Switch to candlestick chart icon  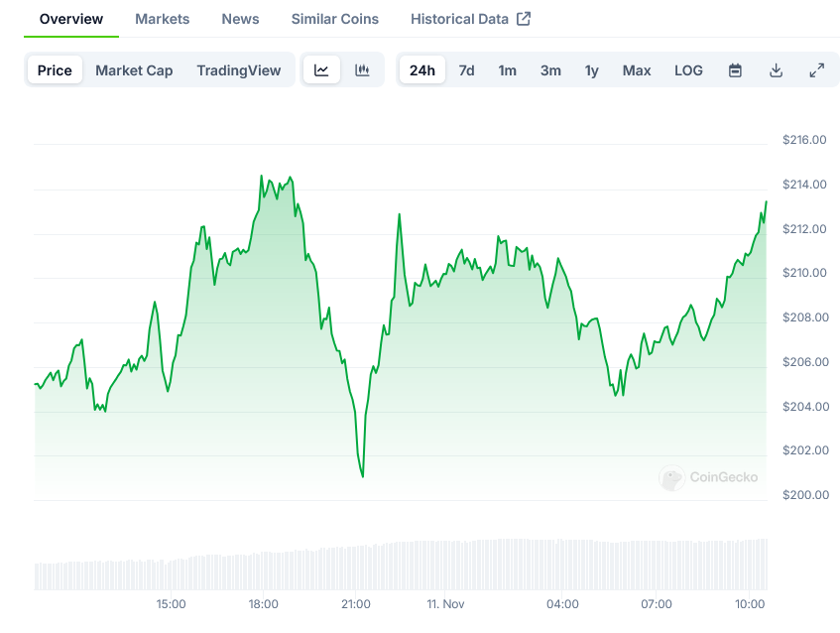pyautogui.click(x=362, y=70)
